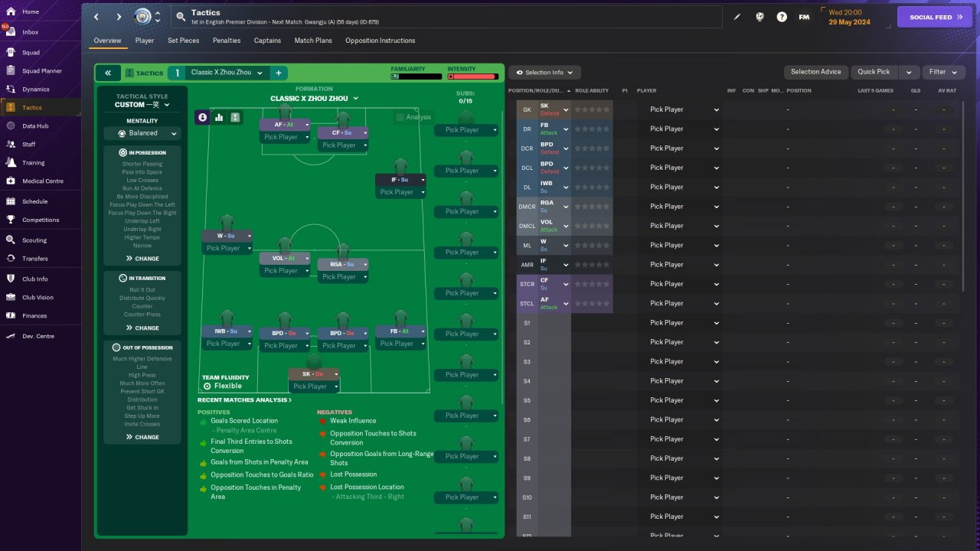Collapse the tactics panel with double-arrow button

pos(108,73)
